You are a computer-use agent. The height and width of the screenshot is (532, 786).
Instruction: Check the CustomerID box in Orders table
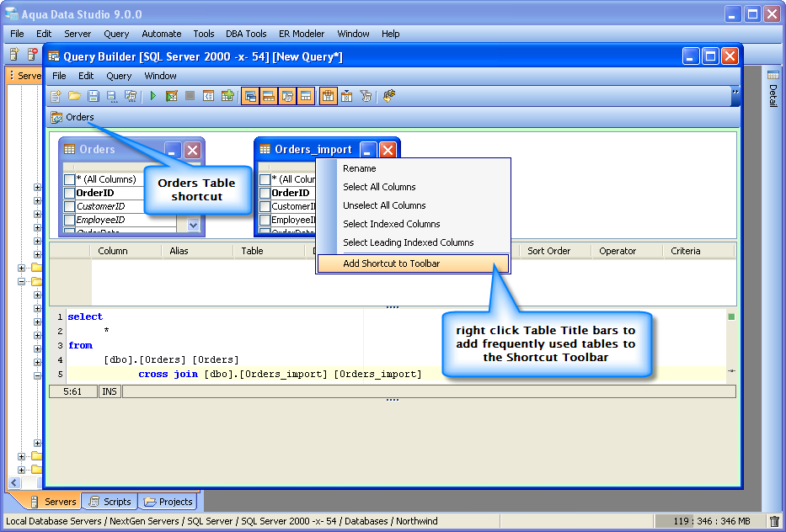[69, 206]
